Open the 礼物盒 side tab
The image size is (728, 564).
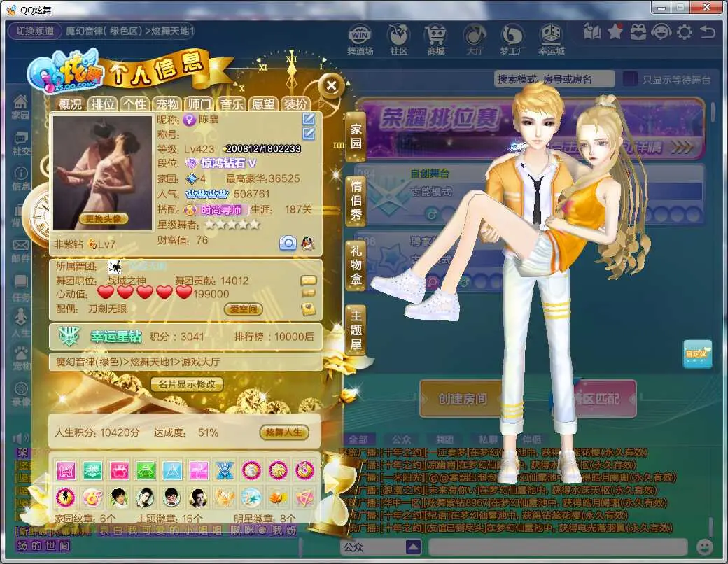pyautogui.click(x=356, y=265)
